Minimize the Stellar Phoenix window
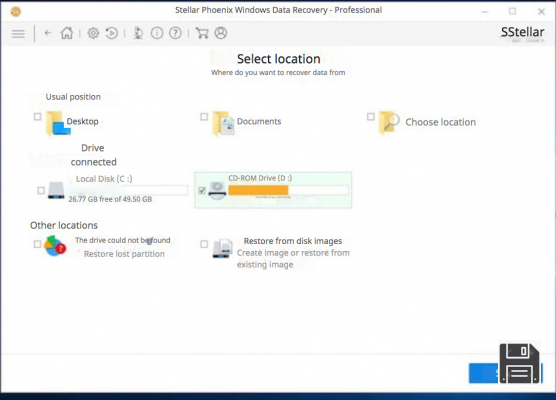The width and height of the screenshot is (556, 400). [485, 11]
